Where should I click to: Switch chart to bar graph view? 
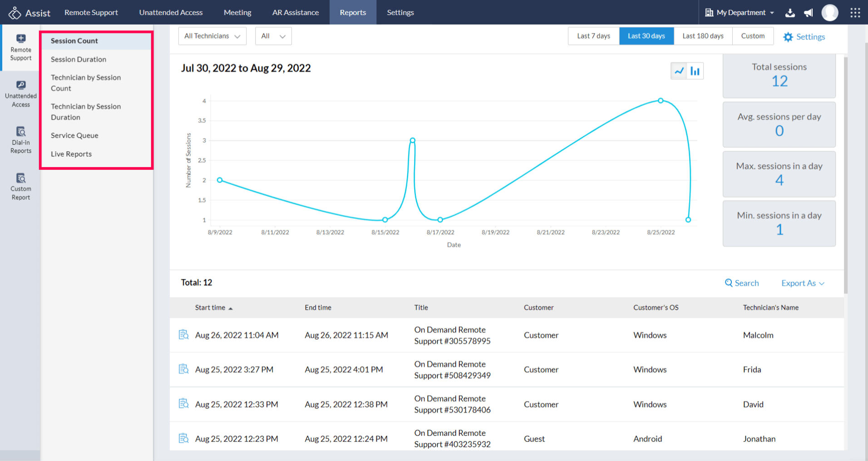point(695,71)
